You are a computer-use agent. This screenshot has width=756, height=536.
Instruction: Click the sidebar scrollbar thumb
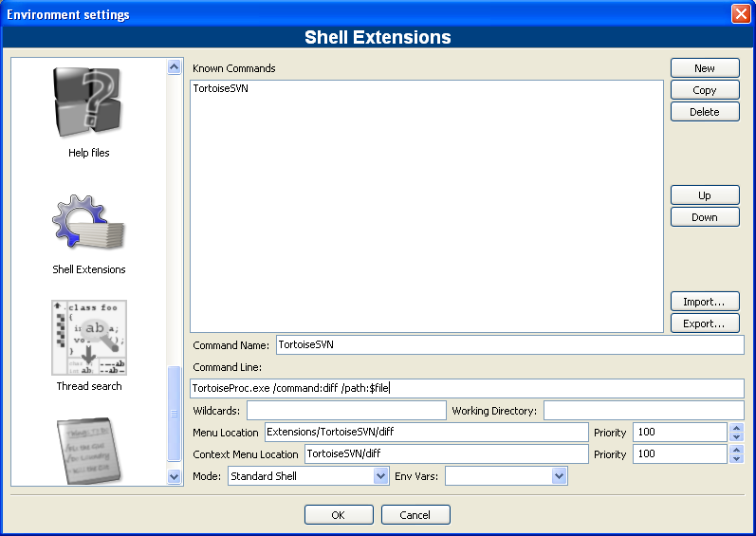174,414
